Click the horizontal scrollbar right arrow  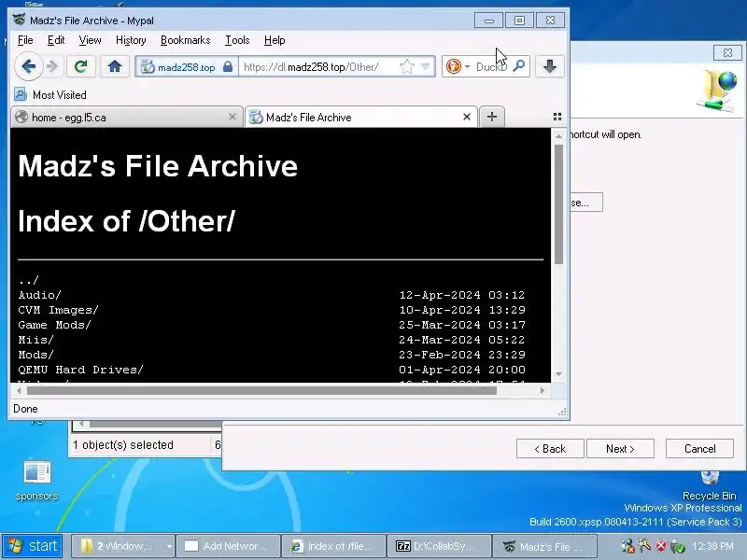543,390
